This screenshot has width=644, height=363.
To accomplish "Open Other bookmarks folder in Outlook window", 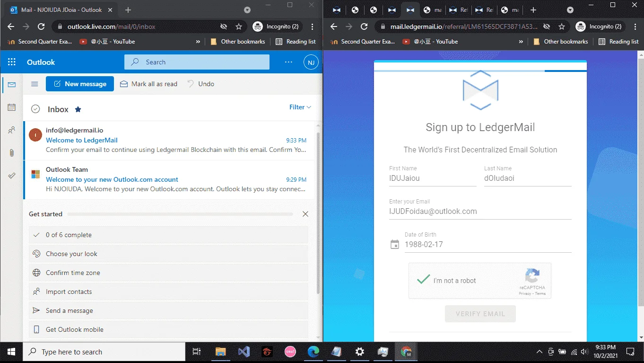I will click(x=238, y=42).
